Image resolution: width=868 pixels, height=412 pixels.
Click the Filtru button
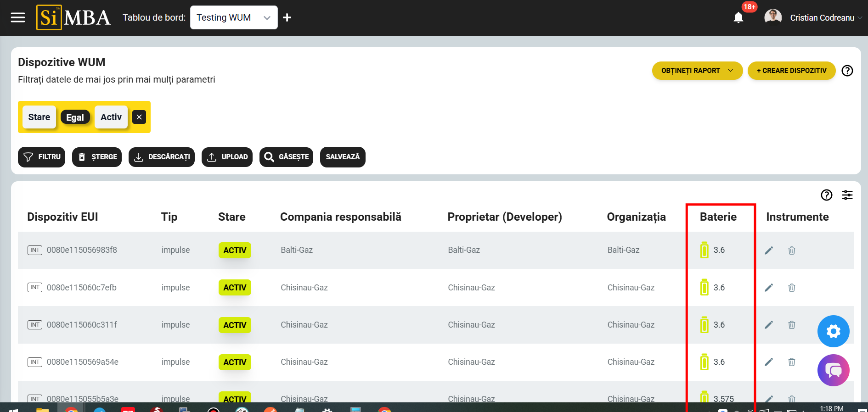[42, 157]
